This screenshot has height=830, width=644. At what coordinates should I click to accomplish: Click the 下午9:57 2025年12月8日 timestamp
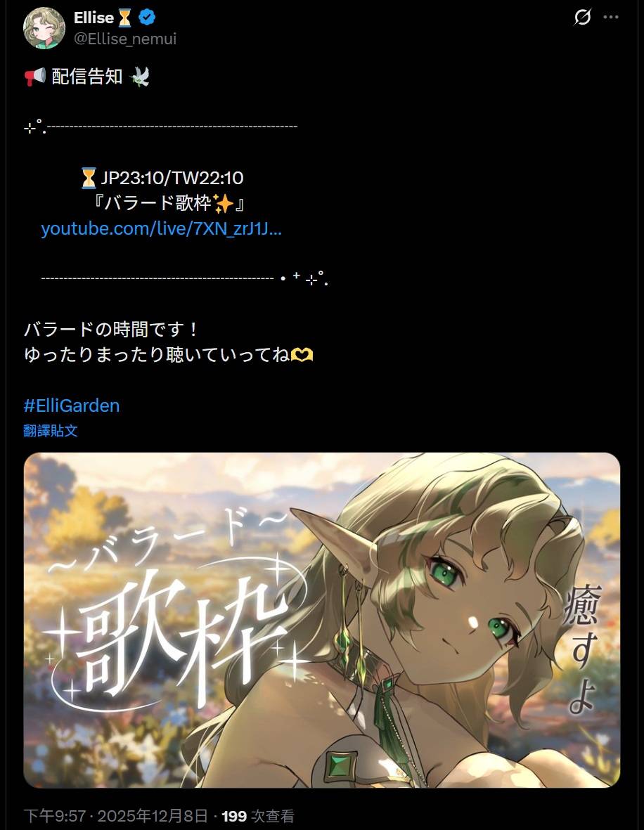click(x=115, y=816)
